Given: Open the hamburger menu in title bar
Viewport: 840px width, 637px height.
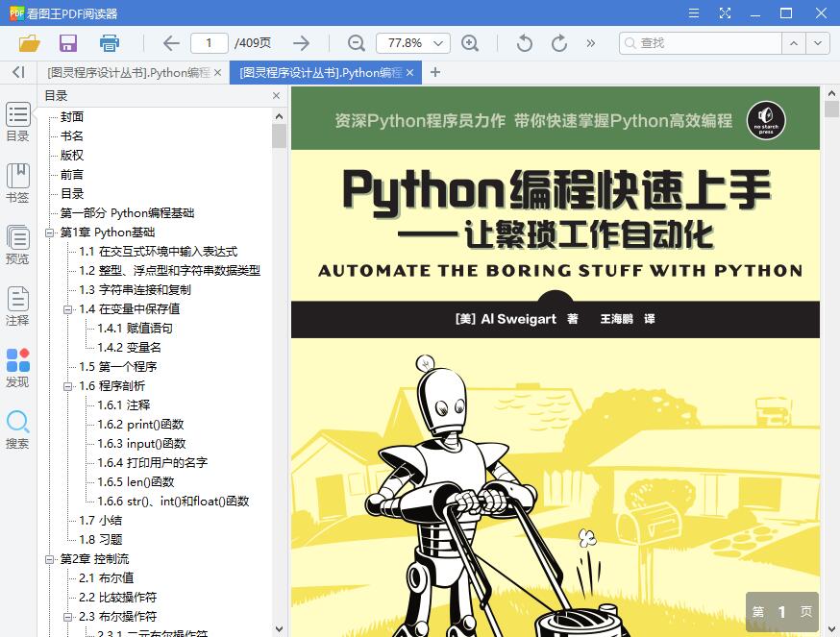Looking at the screenshot, I should pos(694,12).
